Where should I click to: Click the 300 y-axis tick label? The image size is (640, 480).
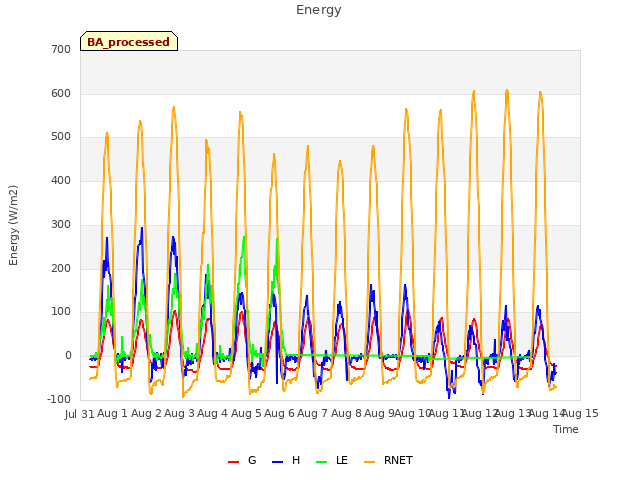tap(61, 224)
